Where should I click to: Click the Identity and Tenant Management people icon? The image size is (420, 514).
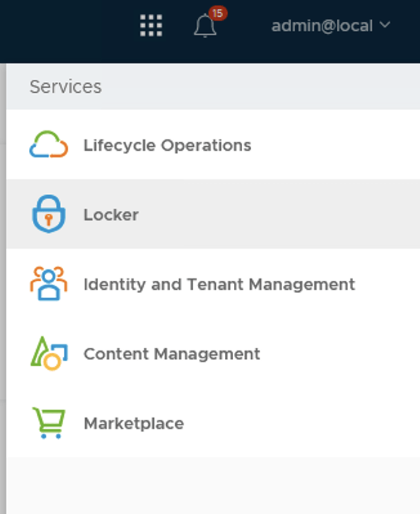[48, 283]
